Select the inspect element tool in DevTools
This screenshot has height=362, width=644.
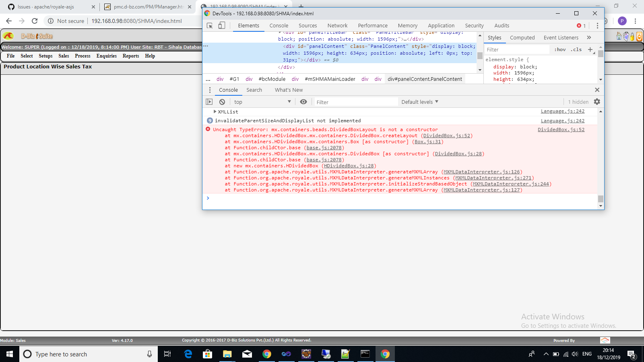[209, 25]
